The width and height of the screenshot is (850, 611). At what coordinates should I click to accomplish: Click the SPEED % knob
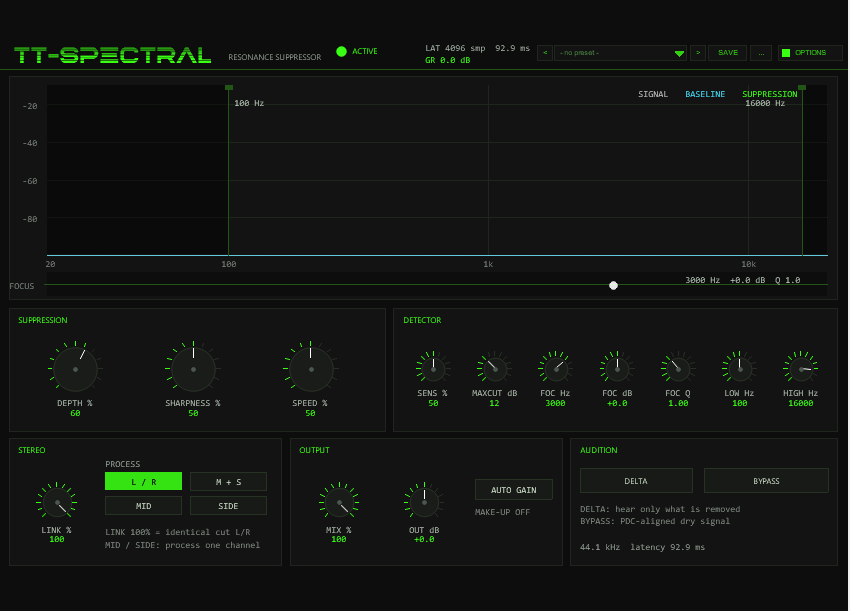[311, 369]
